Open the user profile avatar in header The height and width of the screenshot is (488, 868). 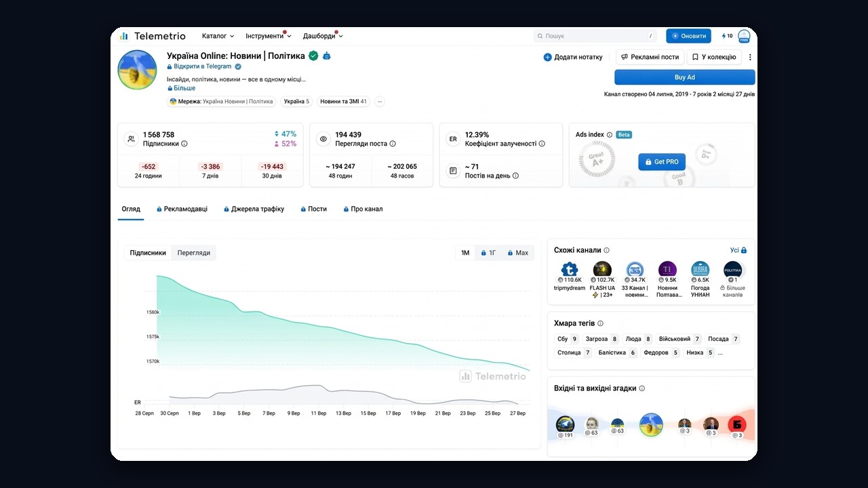(744, 36)
